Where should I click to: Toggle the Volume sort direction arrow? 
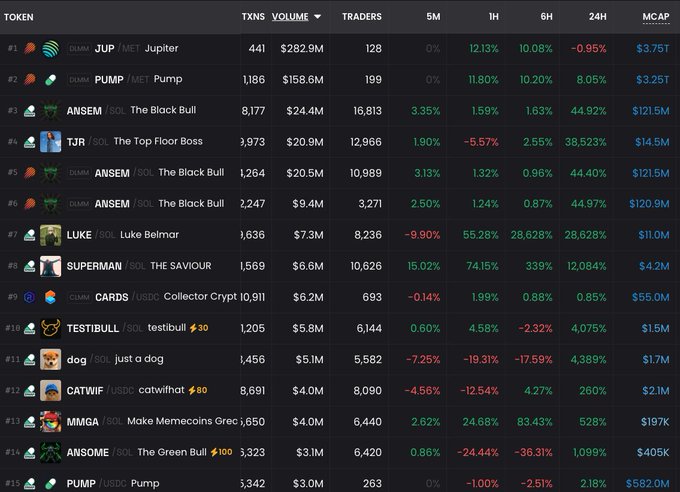pyautogui.click(x=317, y=16)
